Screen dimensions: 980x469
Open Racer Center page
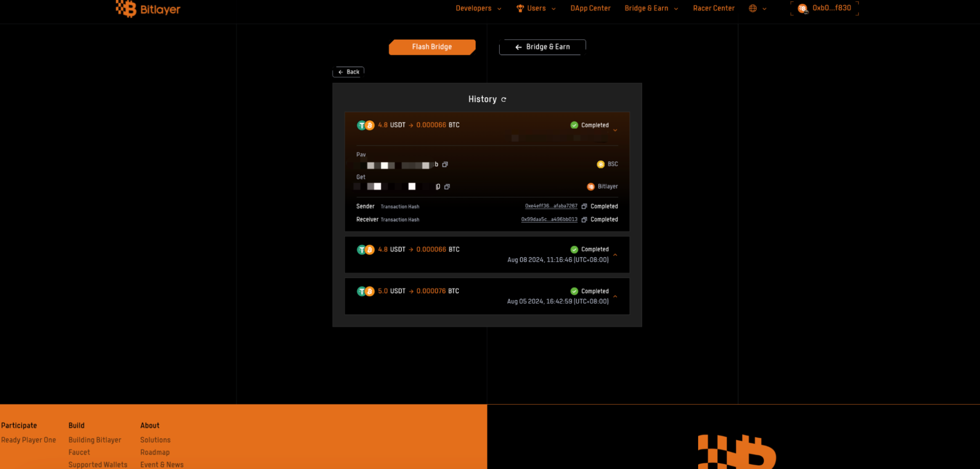point(714,8)
